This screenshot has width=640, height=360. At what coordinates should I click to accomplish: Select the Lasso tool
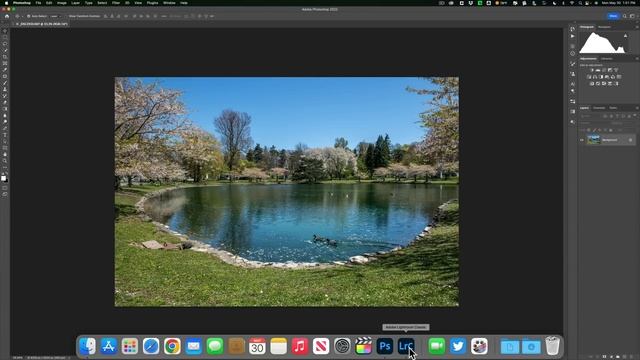coord(5,44)
